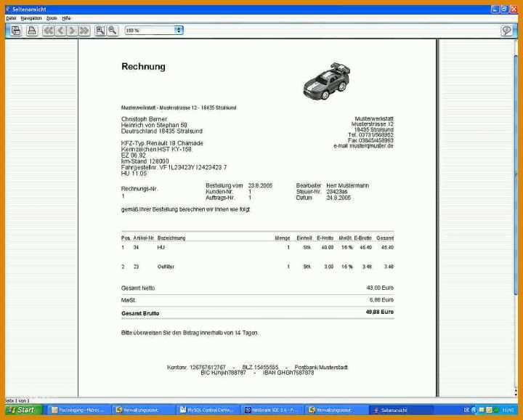Click the customer name Christoph Berner
The height and width of the screenshot is (420, 523).
pos(145,119)
